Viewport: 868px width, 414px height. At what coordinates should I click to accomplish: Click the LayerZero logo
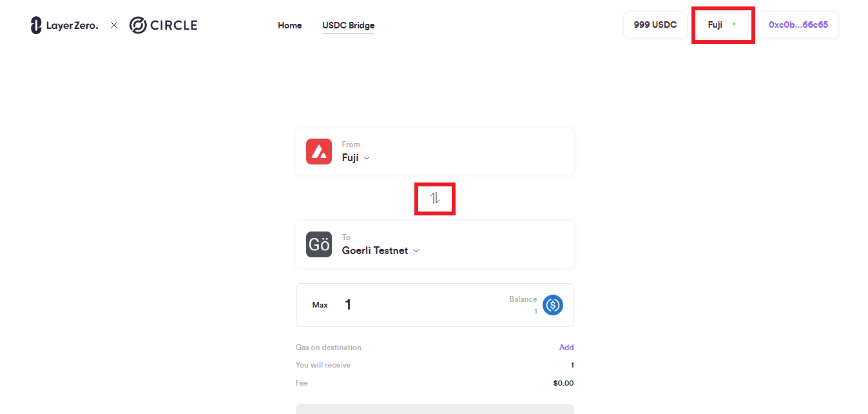click(64, 26)
